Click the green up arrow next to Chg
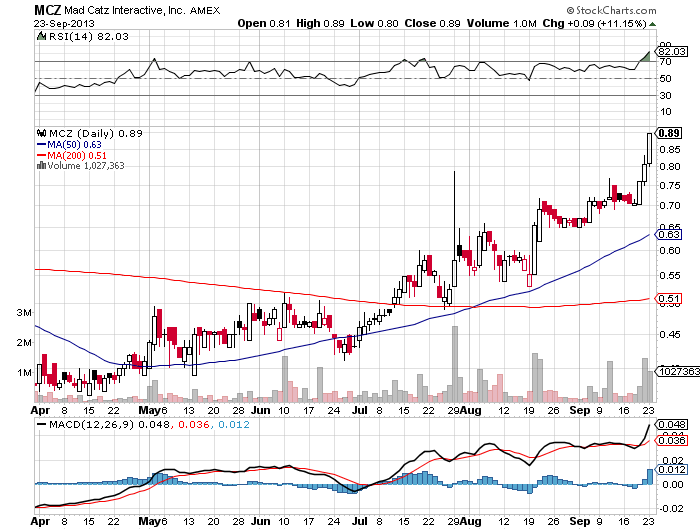 click(x=653, y=24)
